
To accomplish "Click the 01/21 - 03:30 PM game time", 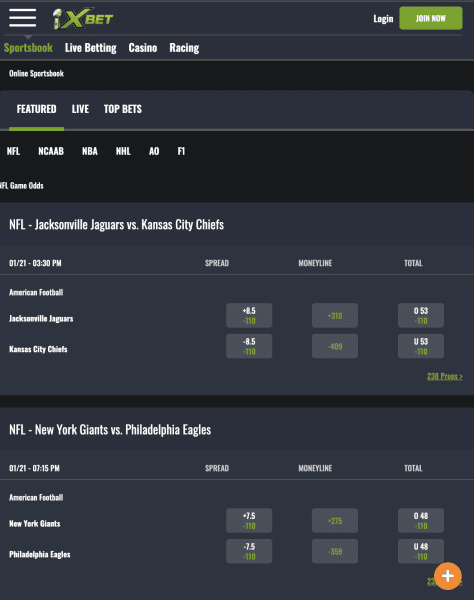I will (35, 263).
